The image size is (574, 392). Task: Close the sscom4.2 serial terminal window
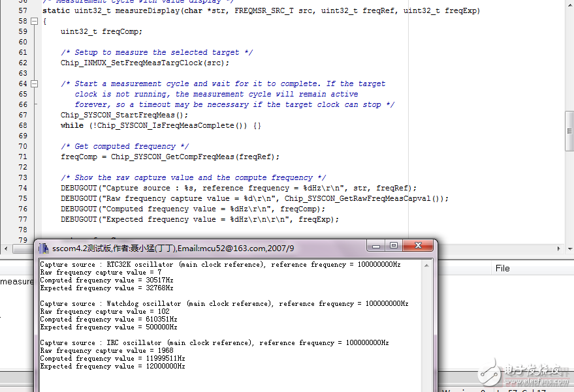[x=418, y=246]
